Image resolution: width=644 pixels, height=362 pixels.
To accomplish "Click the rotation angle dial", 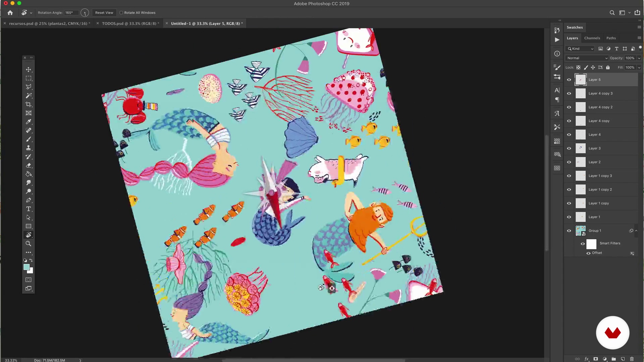I will (85, 13).
